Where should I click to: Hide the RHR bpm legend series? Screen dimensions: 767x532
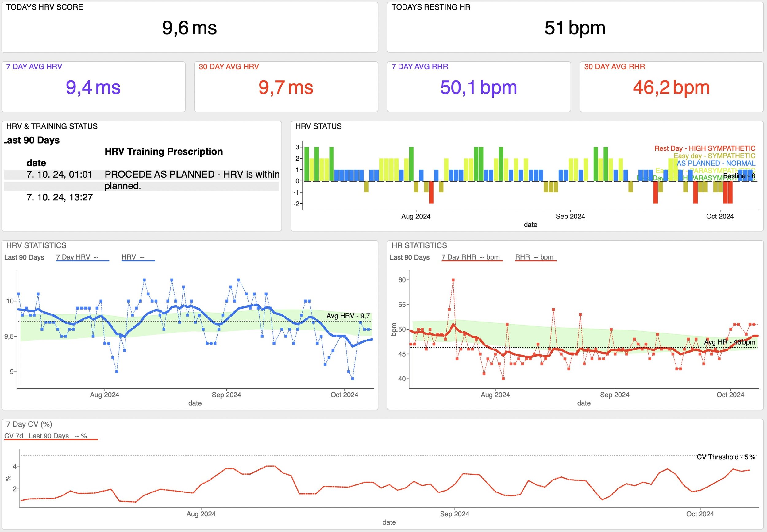click(534, 257)
